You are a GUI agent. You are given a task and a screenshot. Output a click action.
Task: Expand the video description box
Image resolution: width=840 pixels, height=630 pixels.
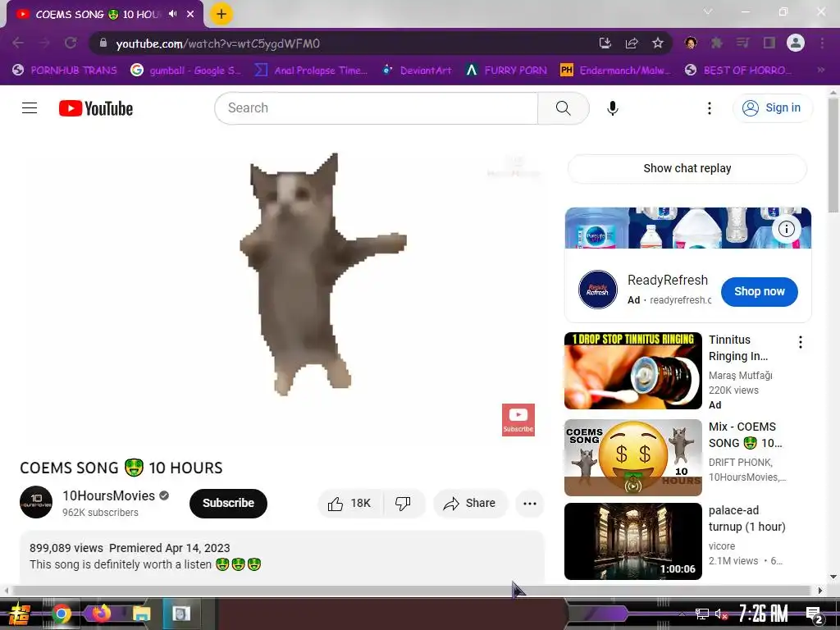click(282, 557)
